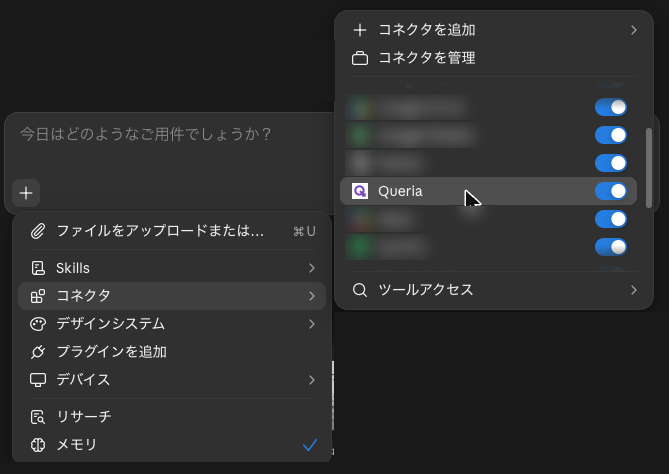Click the briefcase icon for コネクタを管理
The height and width of the screenshot is (474, 669).
click(x=360, y=58)
